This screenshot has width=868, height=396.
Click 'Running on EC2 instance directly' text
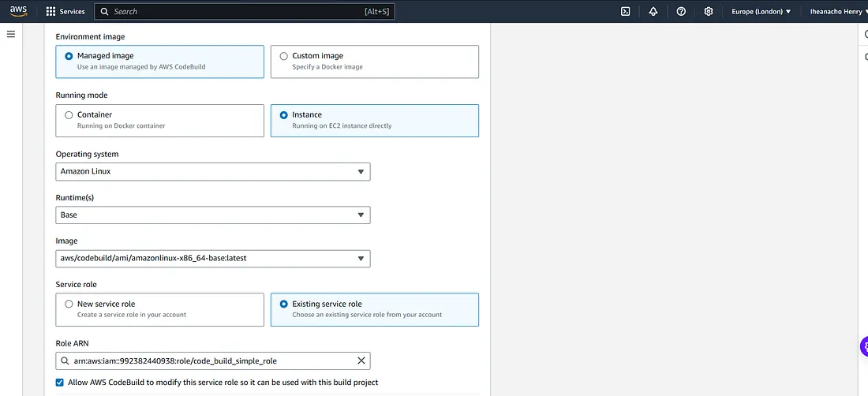(342, 125)
